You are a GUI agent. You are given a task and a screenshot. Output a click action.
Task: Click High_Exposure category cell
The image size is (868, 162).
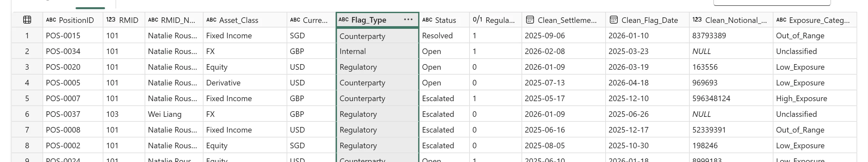point(815,98)
